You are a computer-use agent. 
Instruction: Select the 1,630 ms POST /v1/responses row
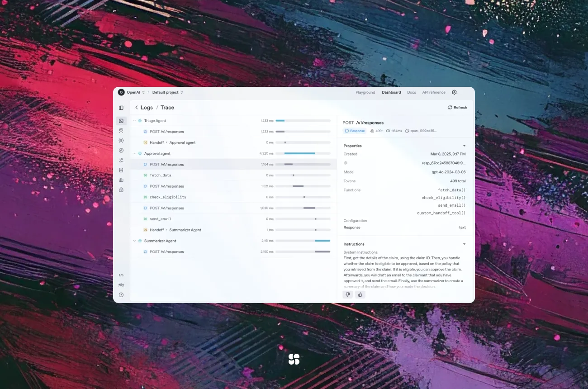233,208
